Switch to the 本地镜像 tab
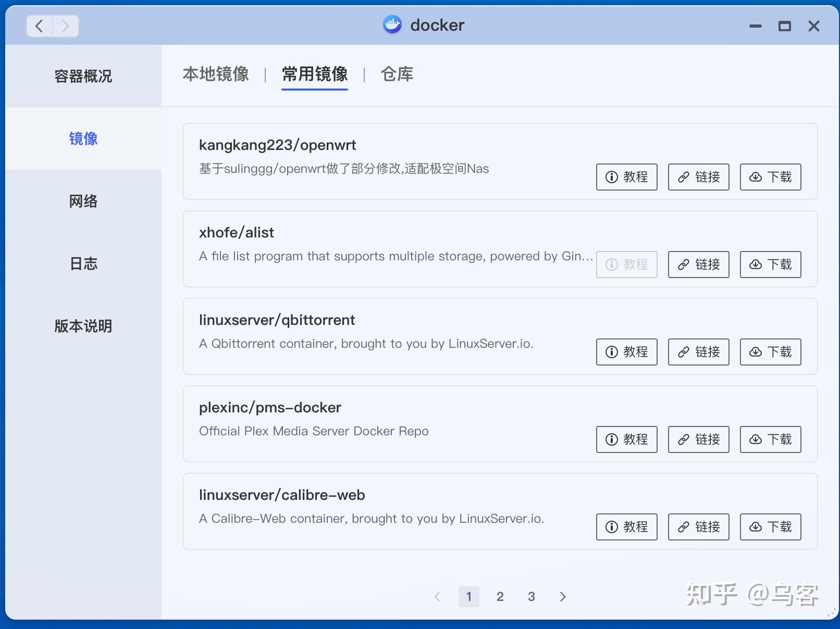The height and width of the screenshot is (629, 840). coord(216,74)
